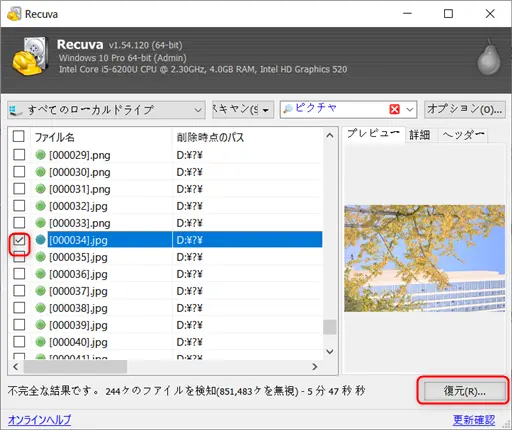
Task: Click the scroll right arrow of file list
Action: coord(314,367)
